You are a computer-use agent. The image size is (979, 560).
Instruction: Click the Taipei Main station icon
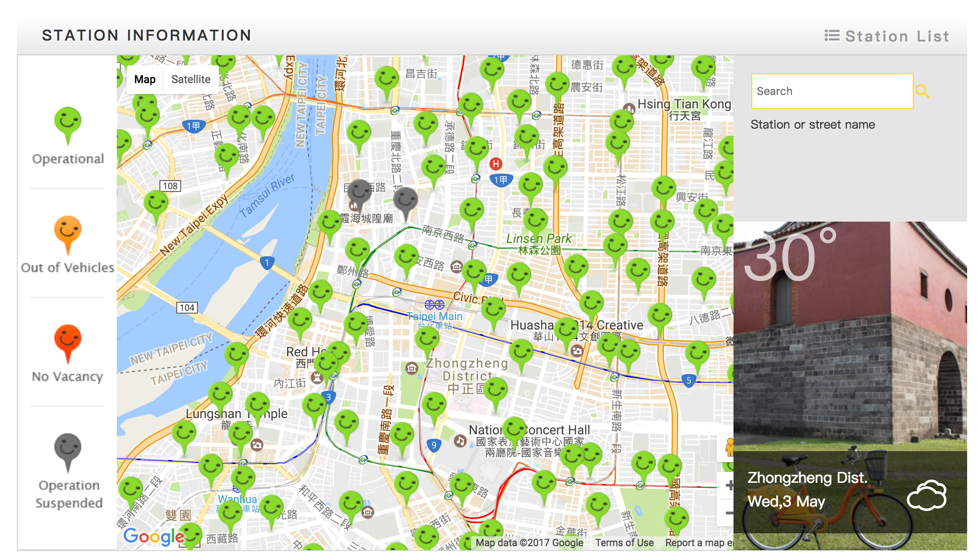(434, 304)
